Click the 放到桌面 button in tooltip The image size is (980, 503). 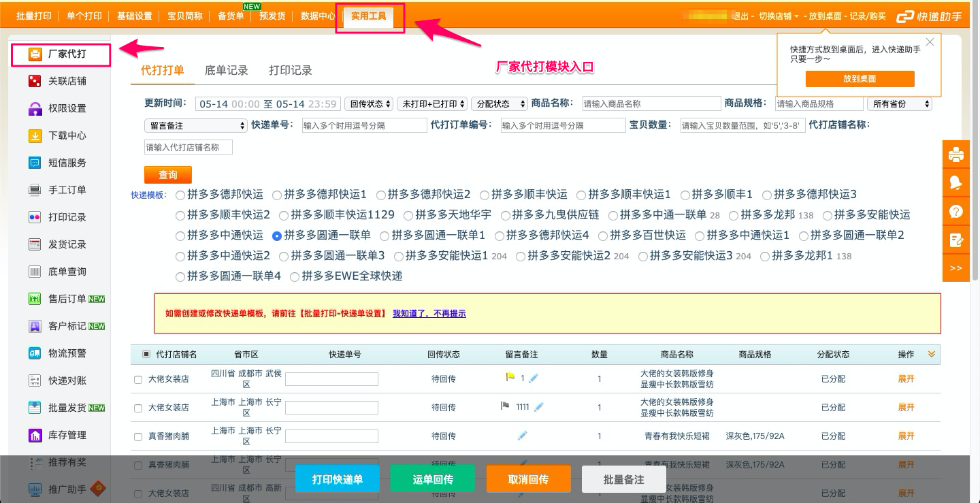tap(860, 79)
